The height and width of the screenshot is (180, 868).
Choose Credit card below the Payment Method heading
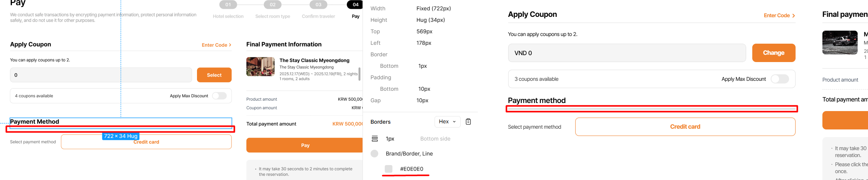[146, 142]
